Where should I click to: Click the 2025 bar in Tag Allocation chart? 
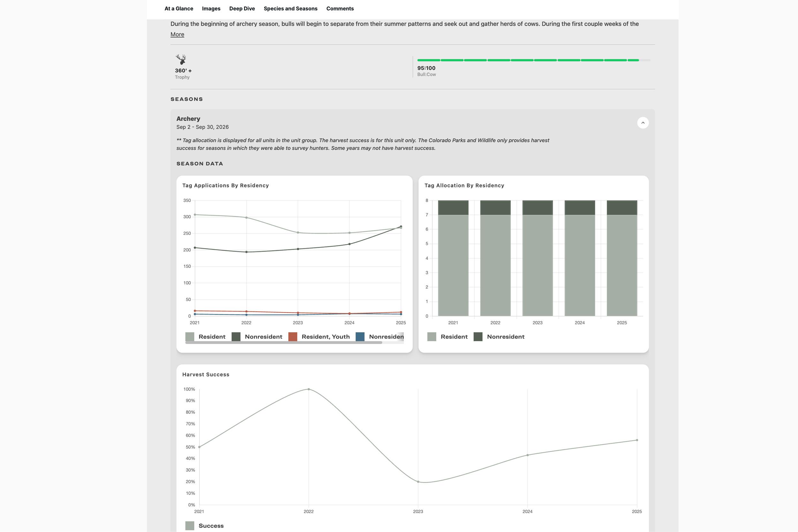click(622, 258)
